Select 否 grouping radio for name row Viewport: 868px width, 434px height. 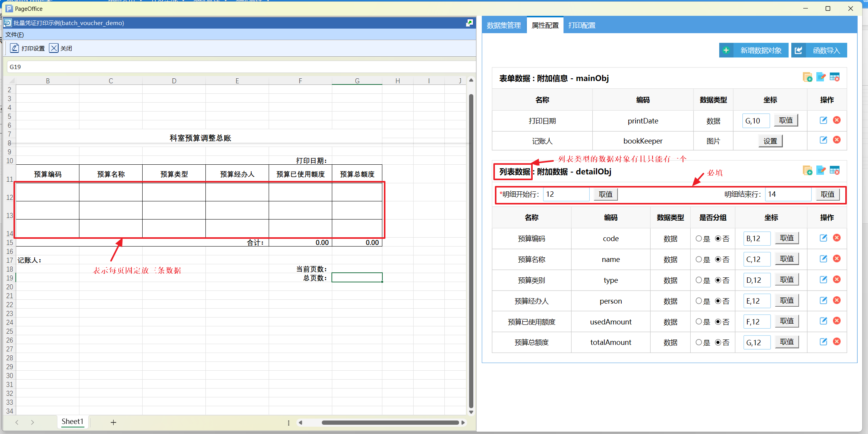click(718, 260)
